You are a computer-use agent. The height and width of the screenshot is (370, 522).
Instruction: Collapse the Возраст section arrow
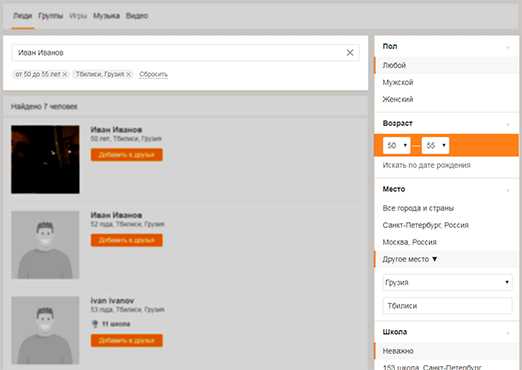[508, 124]
